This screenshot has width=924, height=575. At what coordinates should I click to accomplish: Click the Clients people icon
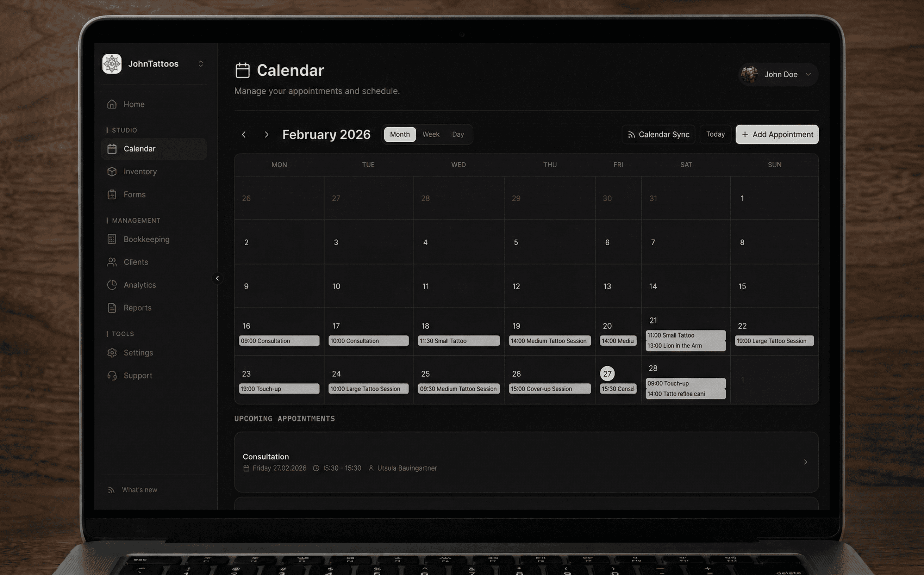click(x=112, y=262)
